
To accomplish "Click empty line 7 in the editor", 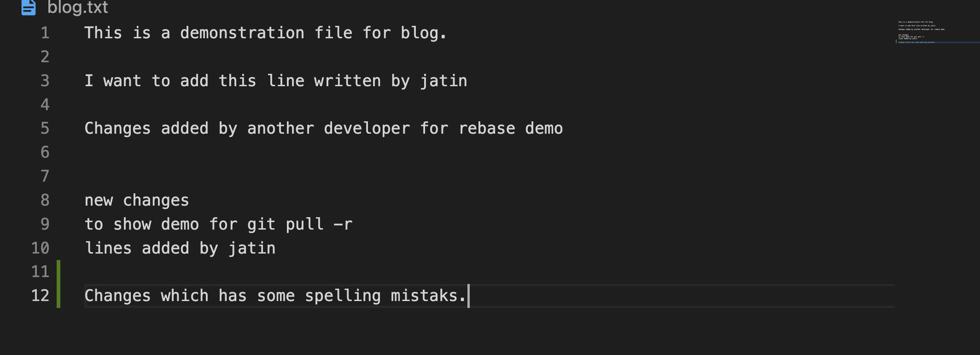I will click(x=490, y=176).
